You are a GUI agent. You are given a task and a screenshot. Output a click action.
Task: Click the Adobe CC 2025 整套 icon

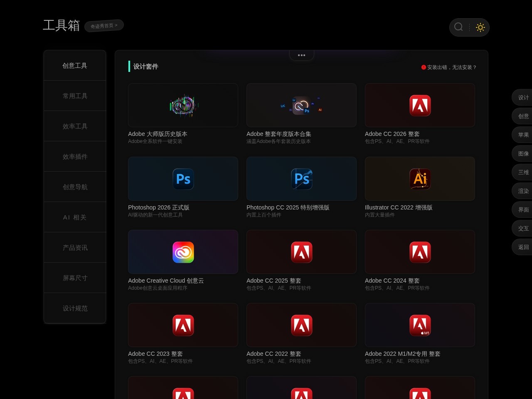click(x=302, y=252)
